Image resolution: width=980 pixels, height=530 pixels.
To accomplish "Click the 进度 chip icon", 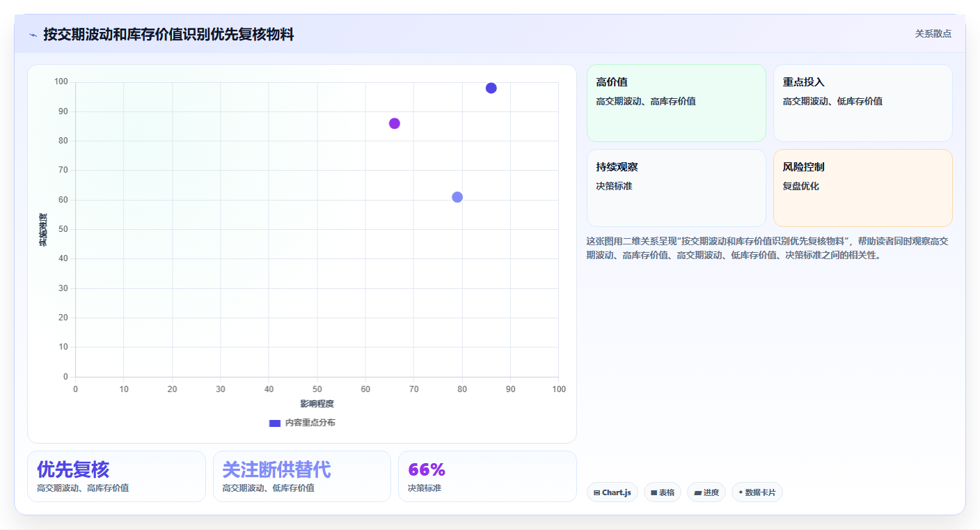I will pos(697,492).
